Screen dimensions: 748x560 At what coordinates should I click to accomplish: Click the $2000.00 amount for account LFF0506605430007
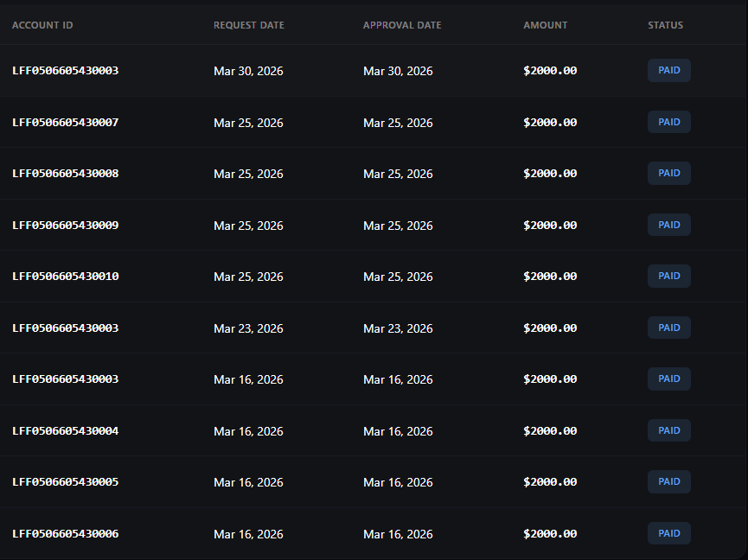click(550, 123)
